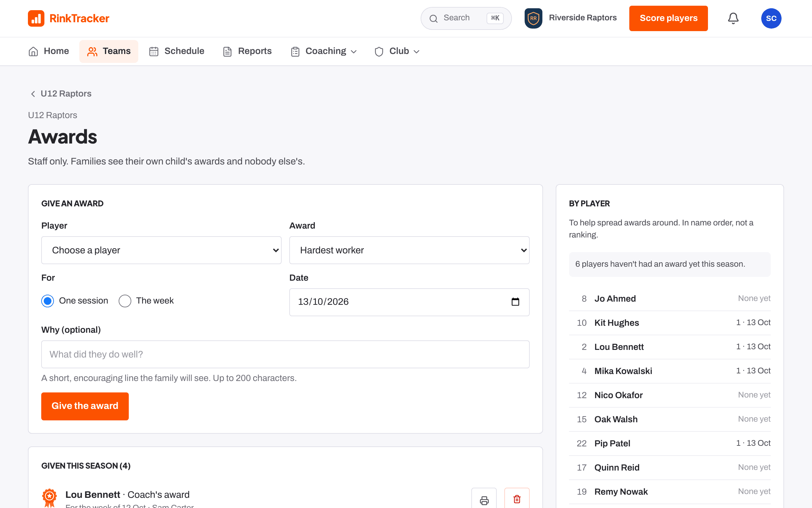
Task: Select Oak Walsh in the player list
Action: (x=669, y=419)
